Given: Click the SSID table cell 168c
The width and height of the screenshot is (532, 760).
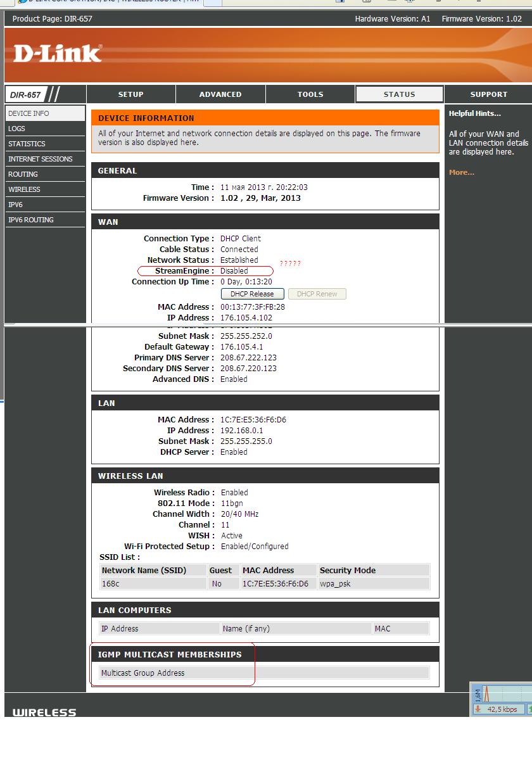Looking at the screenshot, I should pos(153,584).
